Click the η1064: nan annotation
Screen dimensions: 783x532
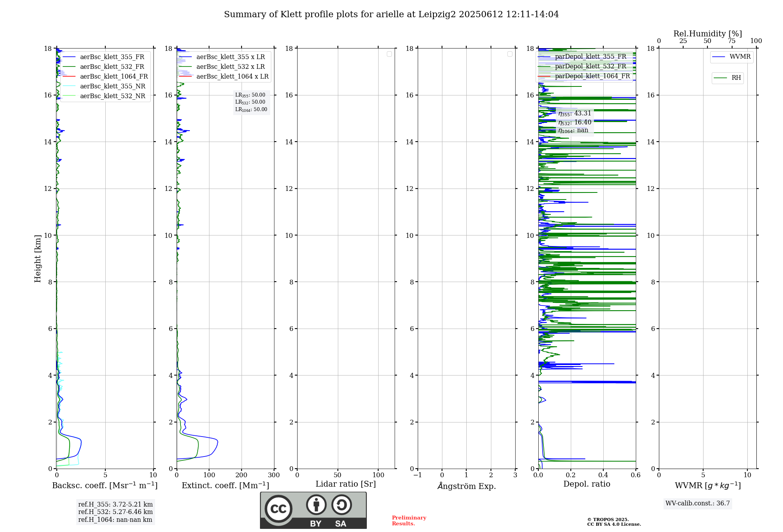click(x=573, y=131)
